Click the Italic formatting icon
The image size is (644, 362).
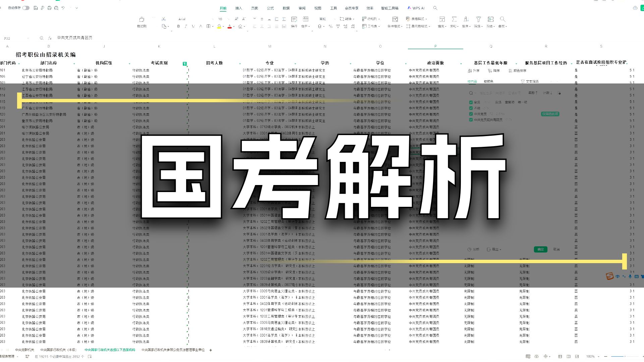coord(186,26)
